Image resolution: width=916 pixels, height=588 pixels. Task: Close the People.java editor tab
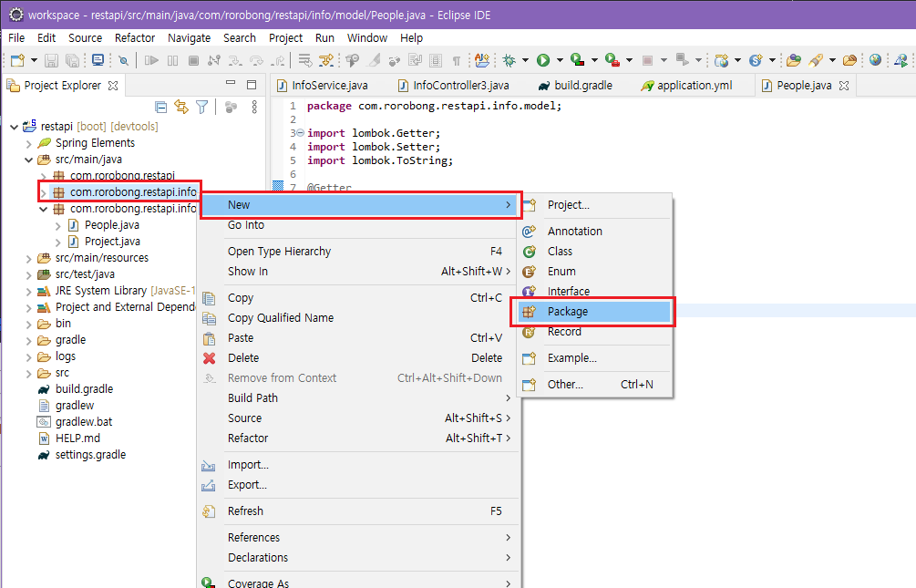click(x=844, y=86)
